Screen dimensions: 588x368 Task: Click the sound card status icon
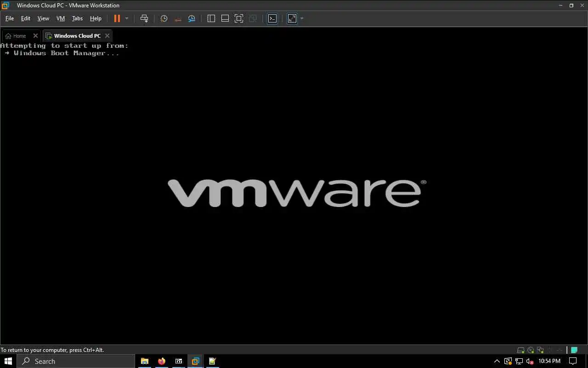click(x=550, y=350)
